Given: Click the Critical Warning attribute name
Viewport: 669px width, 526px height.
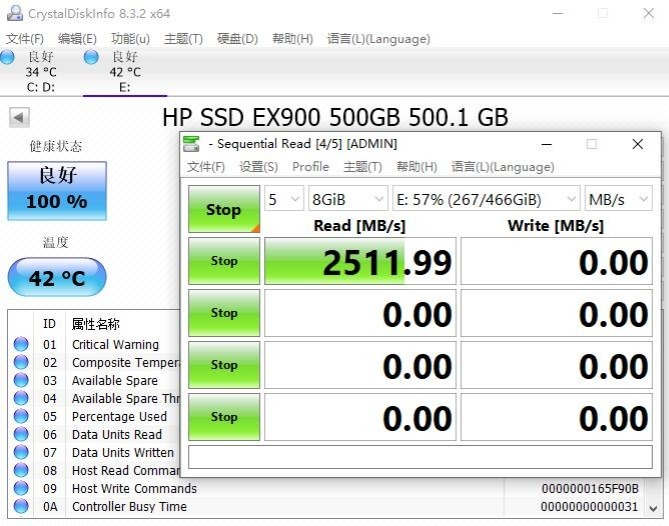Looking at the screenshot, I should 115,344.
